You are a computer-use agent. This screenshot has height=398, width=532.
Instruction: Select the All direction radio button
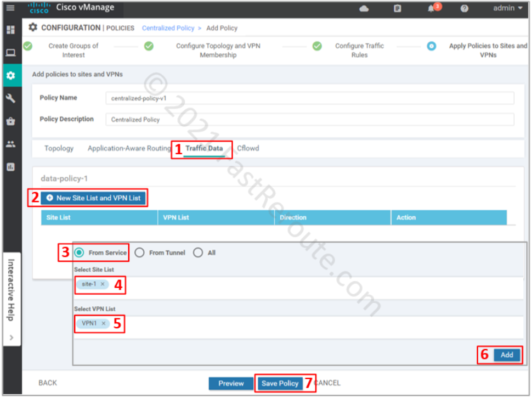[x=198, y=253]
